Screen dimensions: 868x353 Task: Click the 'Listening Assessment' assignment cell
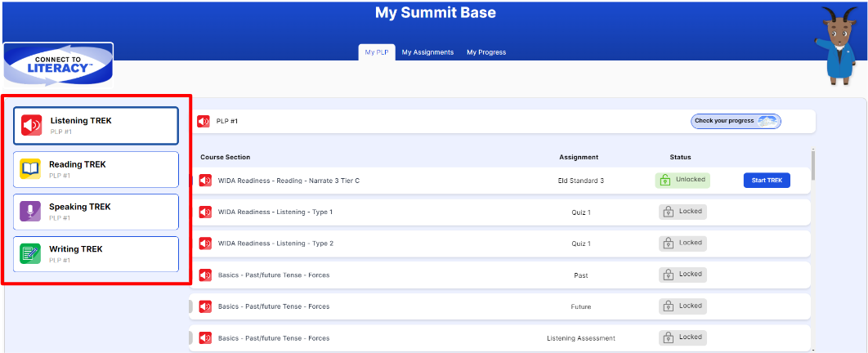pyautogui.click(x=580, y=338)
